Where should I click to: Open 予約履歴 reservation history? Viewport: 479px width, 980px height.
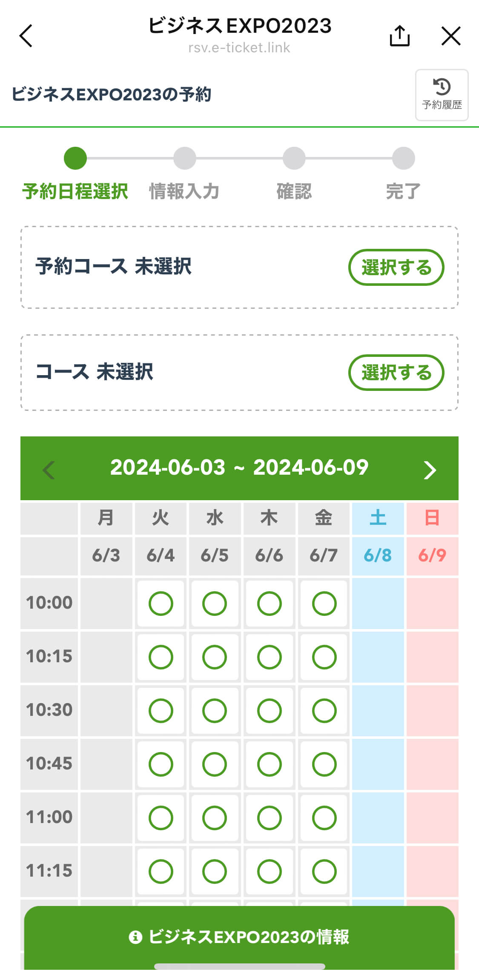pyautogui.click(x=442, y=95)
